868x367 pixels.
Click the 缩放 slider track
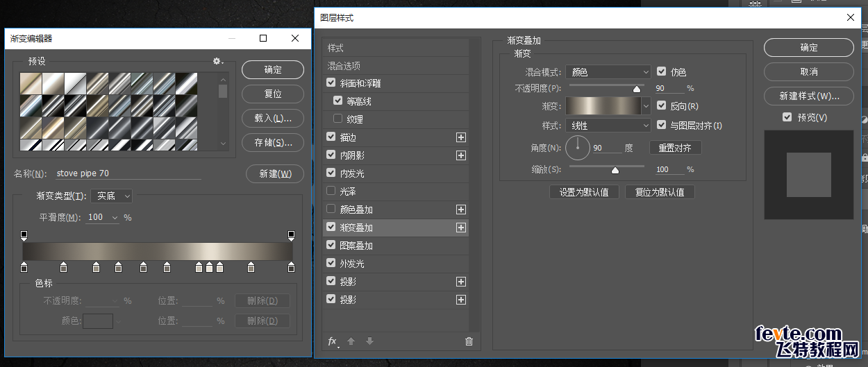(x=608, y=167)
